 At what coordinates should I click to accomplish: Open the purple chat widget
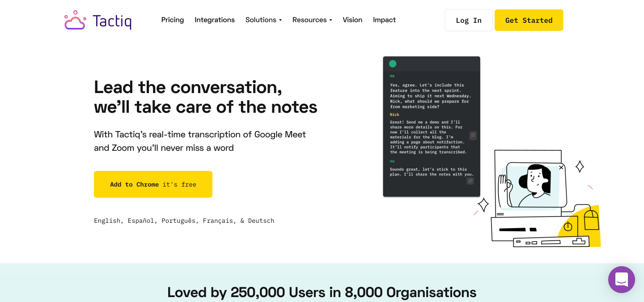(x=622, y=280)
